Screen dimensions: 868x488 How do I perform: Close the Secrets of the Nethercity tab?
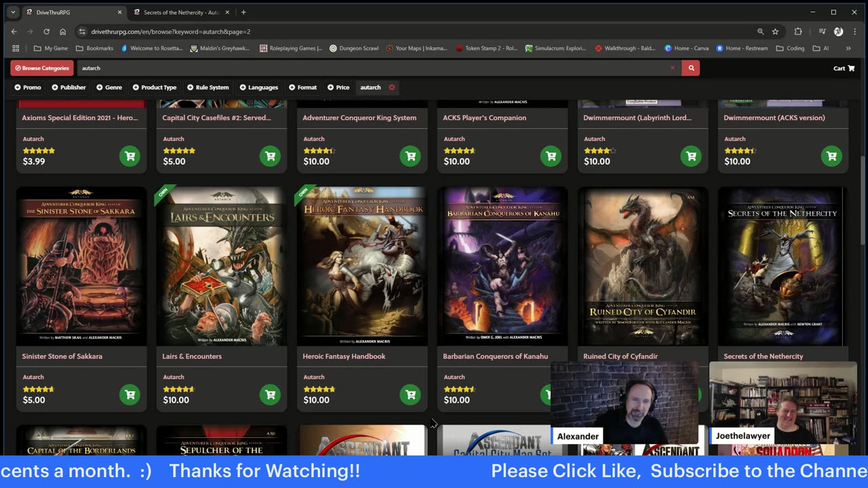(227, 12)
